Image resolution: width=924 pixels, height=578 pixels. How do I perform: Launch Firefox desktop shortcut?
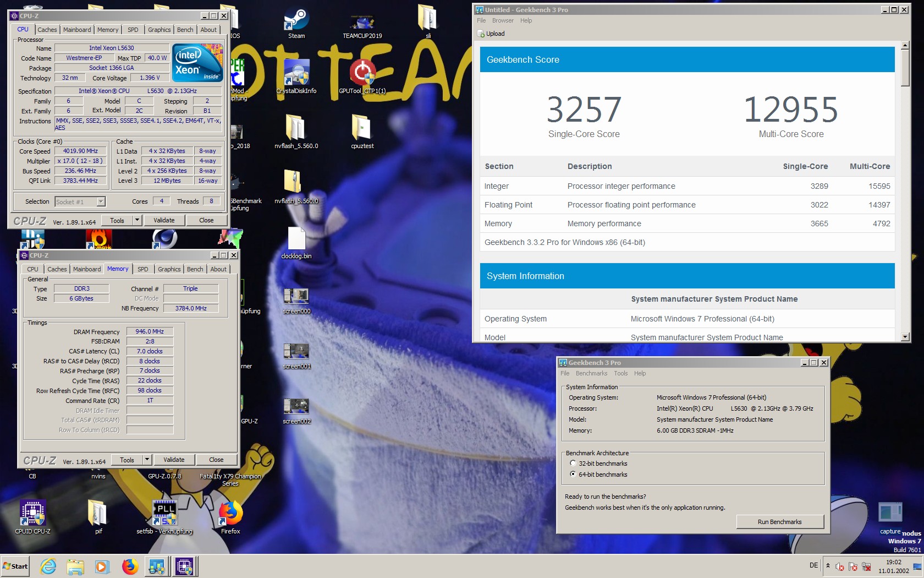(x=230, y=517)
